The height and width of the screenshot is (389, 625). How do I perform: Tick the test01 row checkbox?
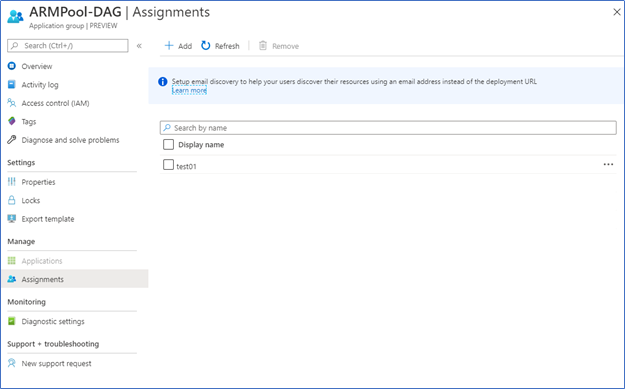tap(168, 165)
